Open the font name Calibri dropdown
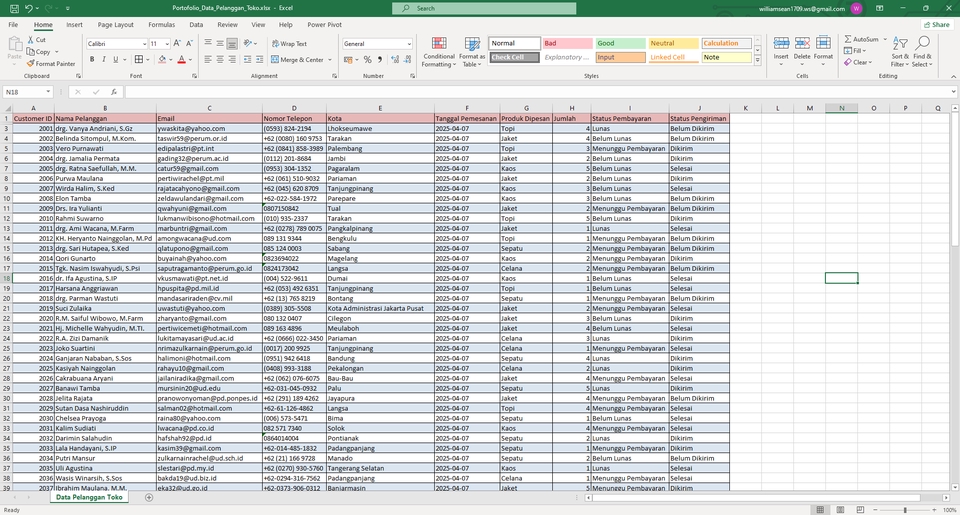Viewport: 960px width, 515px height. (x=144, y=44)
